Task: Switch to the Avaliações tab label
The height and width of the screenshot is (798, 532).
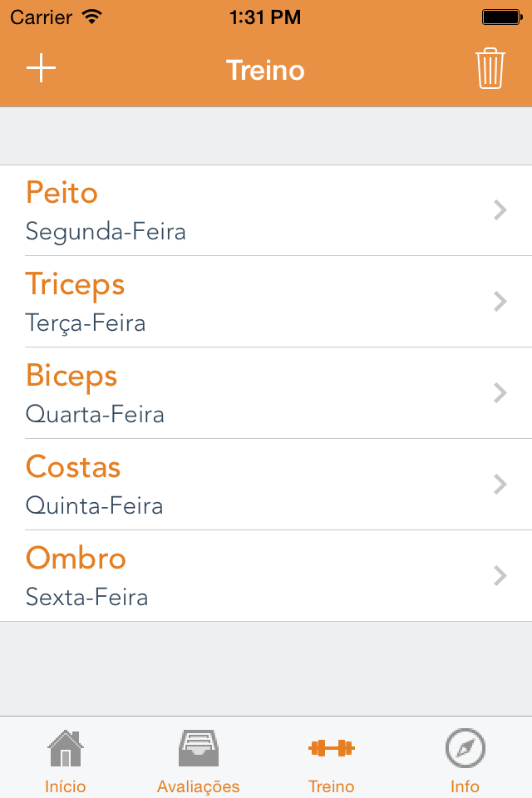Action: pos(199,786)
